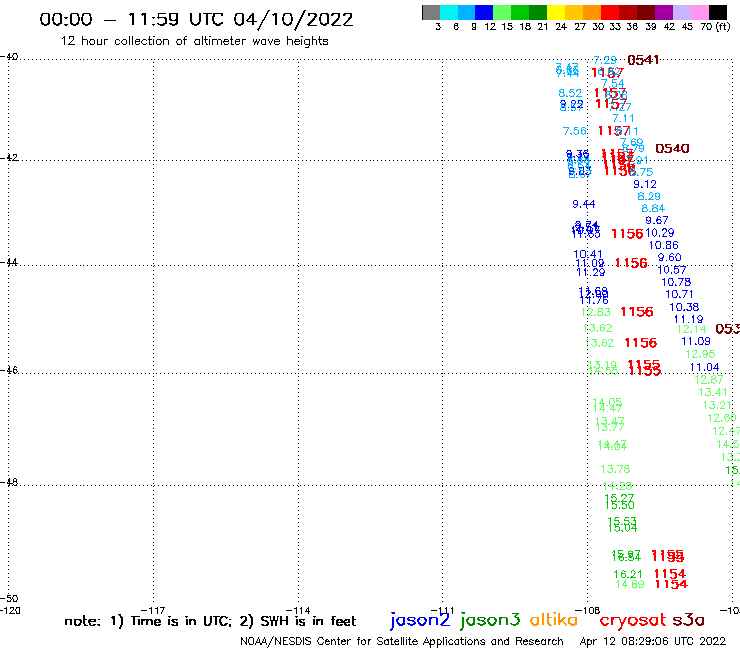
Task: Click the '9.12' wave height value
Action: pos(645,184)
